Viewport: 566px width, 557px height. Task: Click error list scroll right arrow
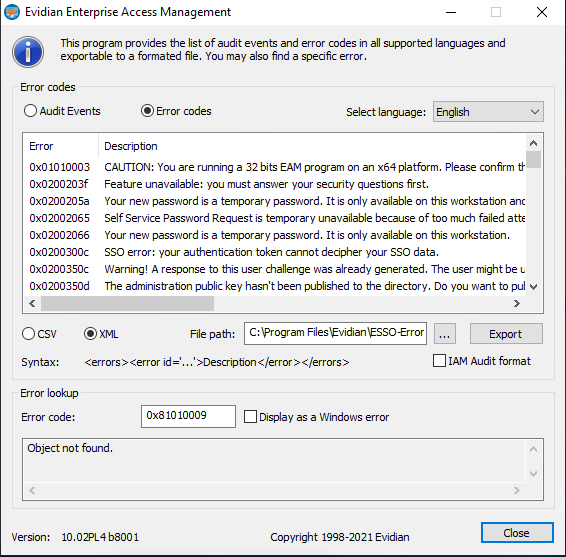point(517,303)
